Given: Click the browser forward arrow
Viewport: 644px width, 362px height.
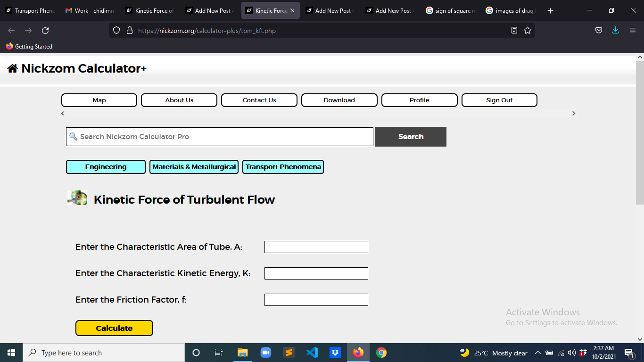Looking at the screenshot, I should click(x=28, y=31).
